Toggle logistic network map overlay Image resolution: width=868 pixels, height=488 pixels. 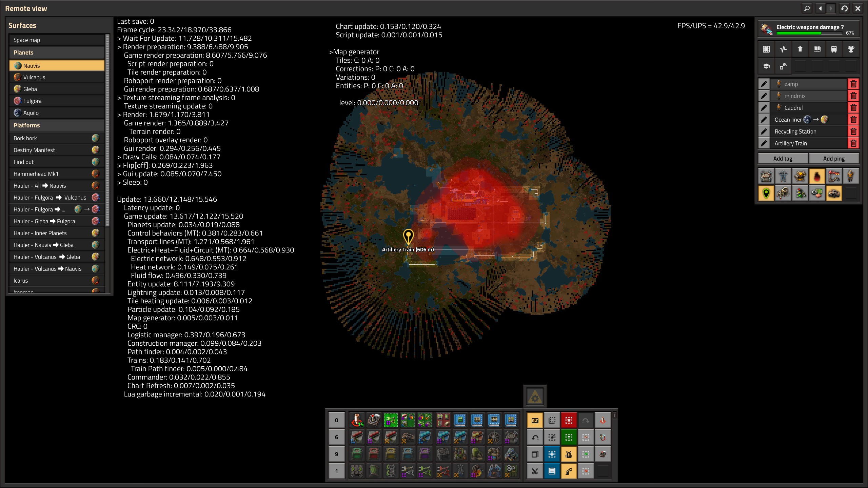766,176
